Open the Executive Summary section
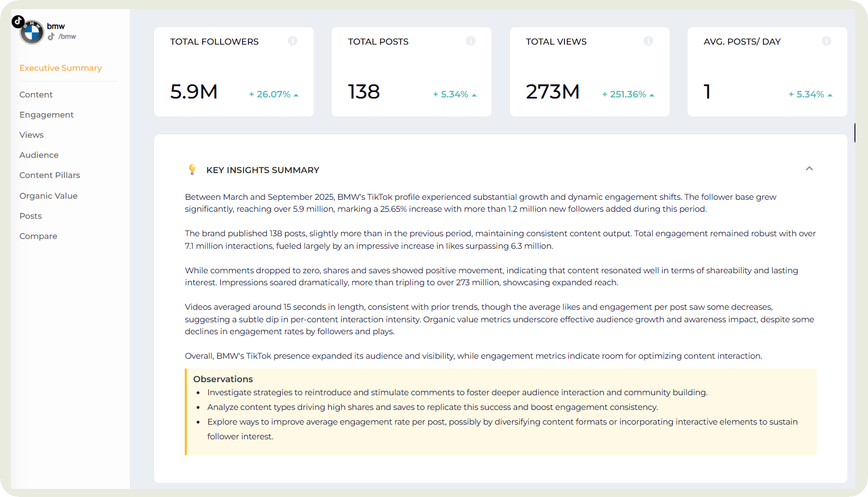Image resolution: width=868 pixels, height=497 pixels. [60, 68]
